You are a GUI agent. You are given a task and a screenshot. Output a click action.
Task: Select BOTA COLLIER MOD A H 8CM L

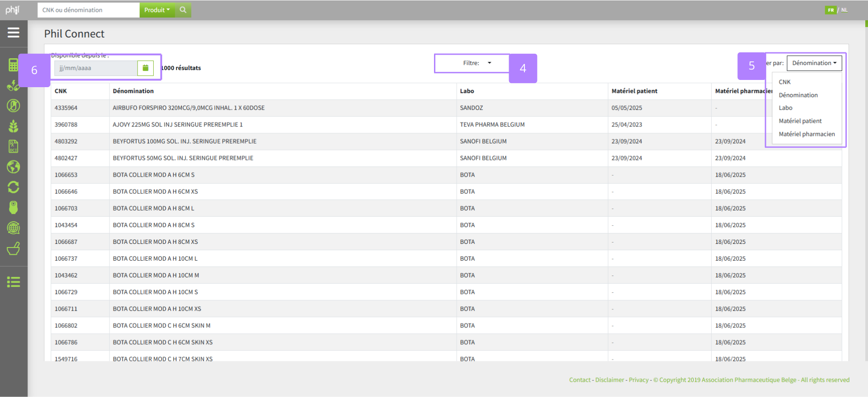153,208
